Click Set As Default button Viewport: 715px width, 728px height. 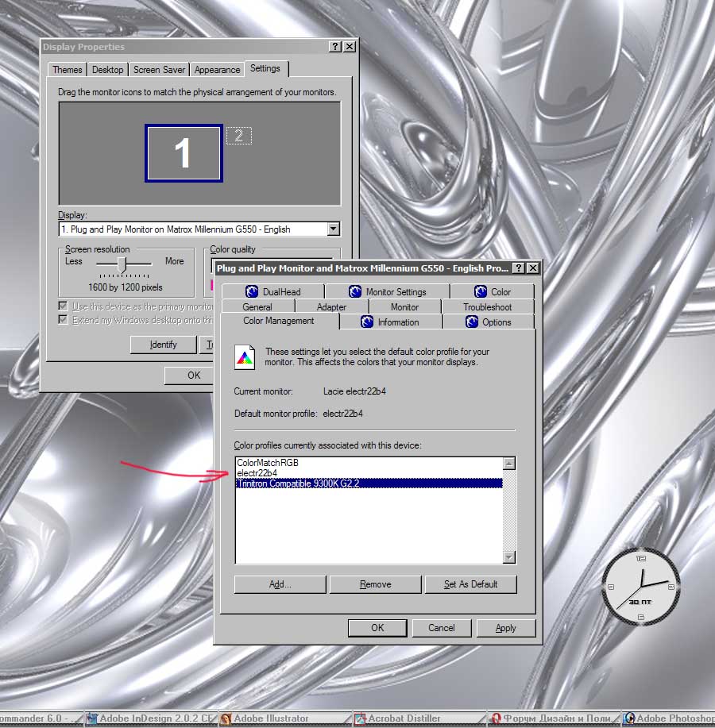tap(470, 584)
